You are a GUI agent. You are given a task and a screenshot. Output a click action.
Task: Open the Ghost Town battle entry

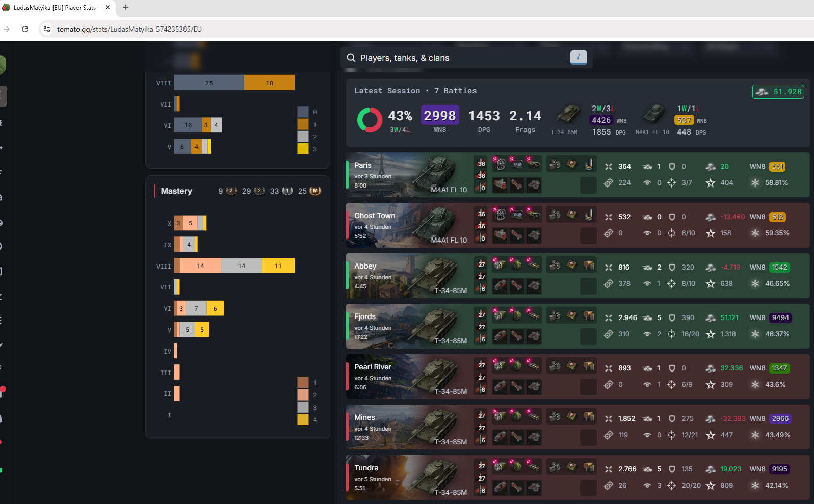577,225
